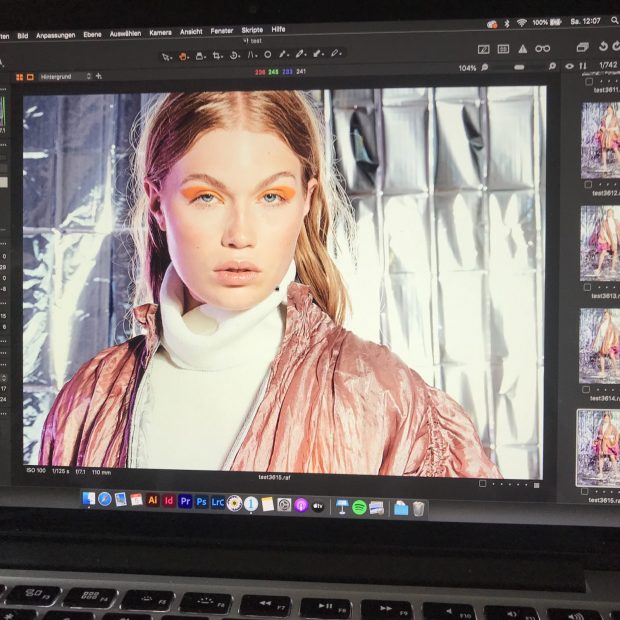
Task: Choose the Apply Adjustments arrow tool
Action: tap(318, 53)
